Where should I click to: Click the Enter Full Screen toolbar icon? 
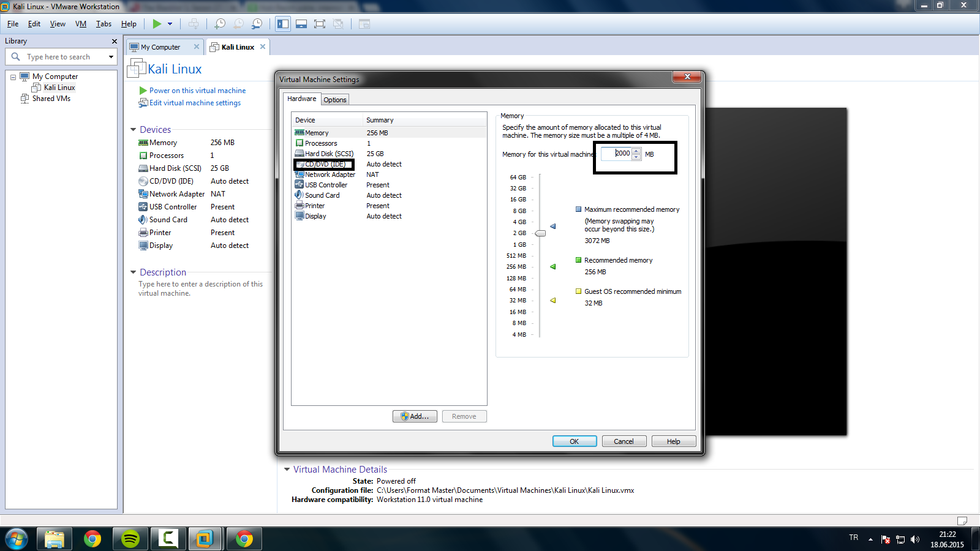[320, 24]
